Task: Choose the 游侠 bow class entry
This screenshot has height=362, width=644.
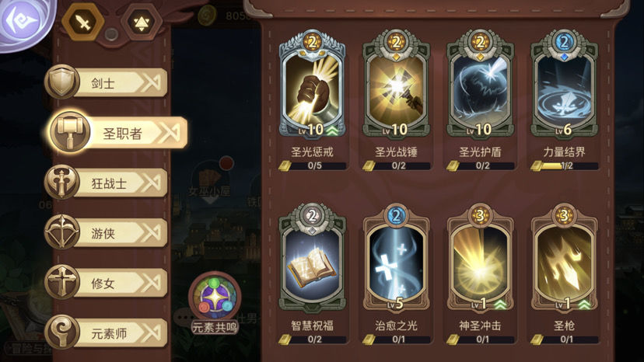Action: 106,233
